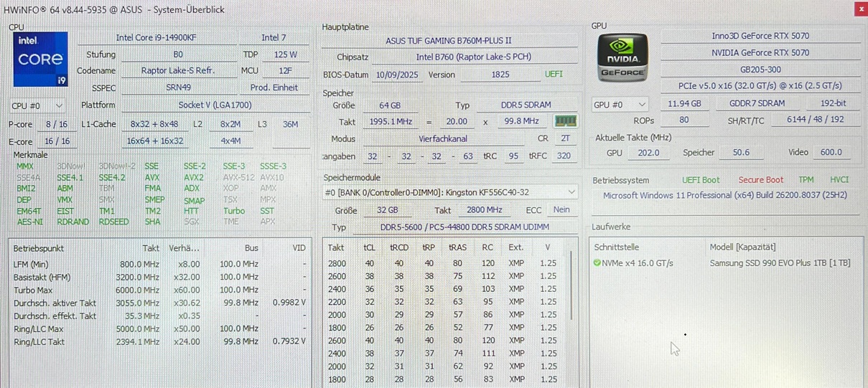Click the memory clock 1995.1 MHz field
The image size is (868, 388).
coord(391,122)
